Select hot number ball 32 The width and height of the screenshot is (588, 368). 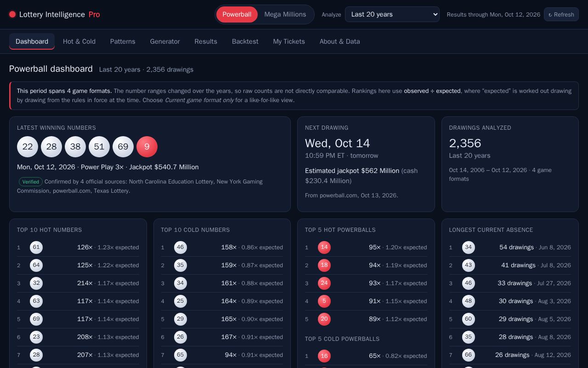36,283
